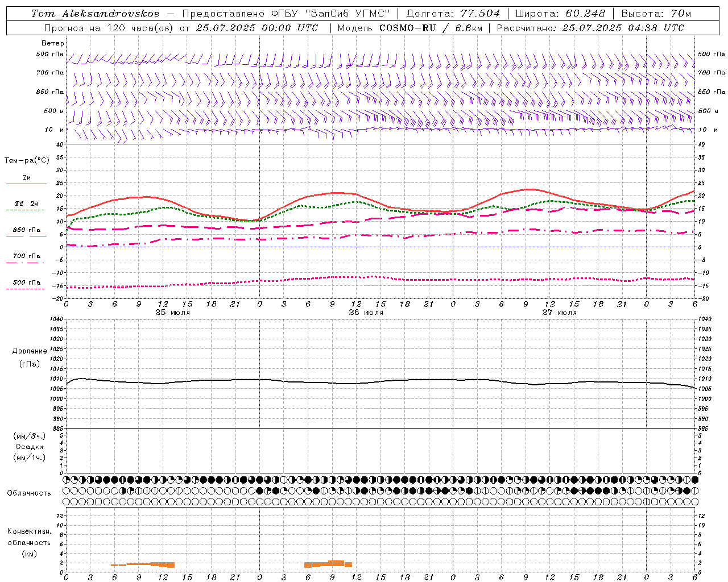Click the forecast text Прогноз на 120 часа(ов)

tap(109, 28)
